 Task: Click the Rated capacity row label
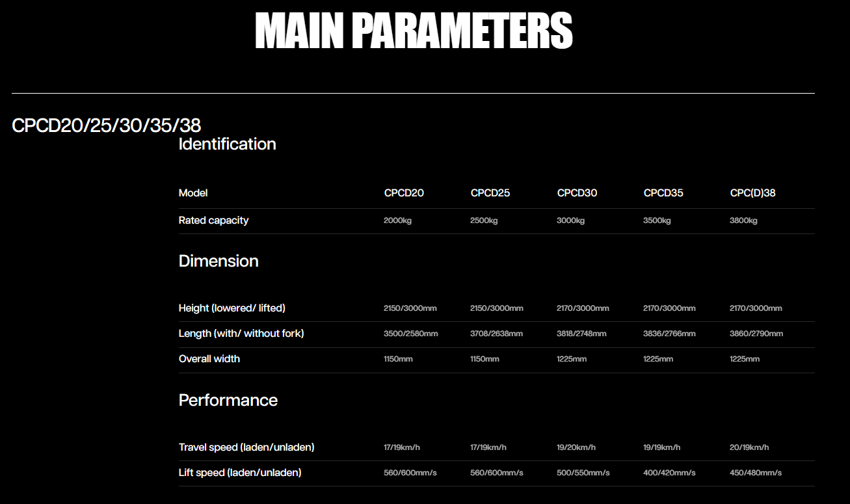(x=213, y=220)
